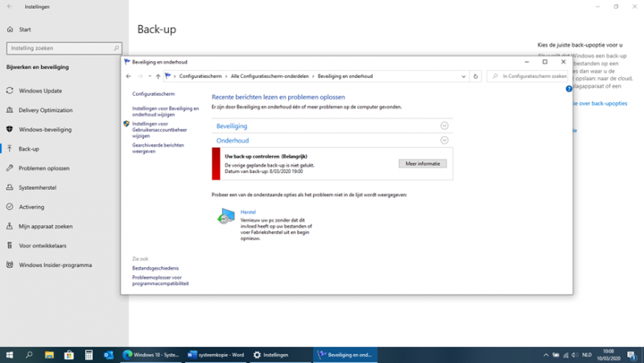Viewport: 644px width, 363px height.
Task: Select Windows-beveiliging in the sidebar
Action: pyautogui.click(x=45, y=130)
